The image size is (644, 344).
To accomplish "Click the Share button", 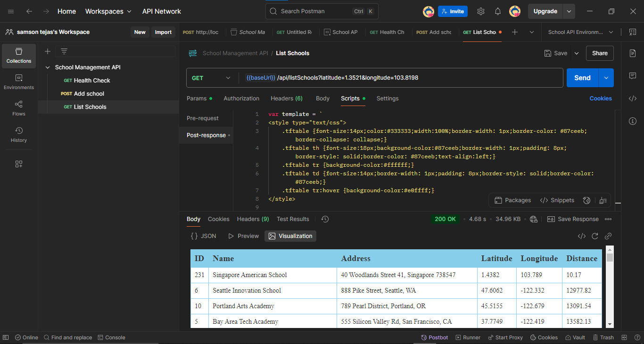I will [x=600, y=53].
